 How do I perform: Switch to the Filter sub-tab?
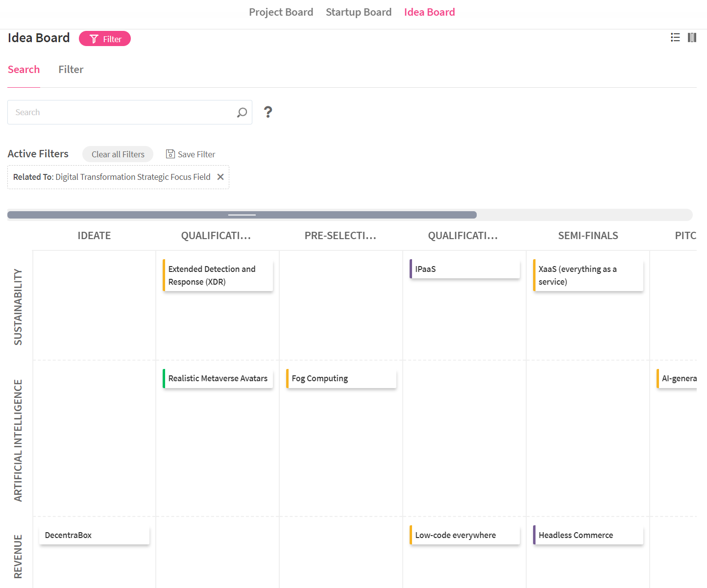tap(71, 70)
